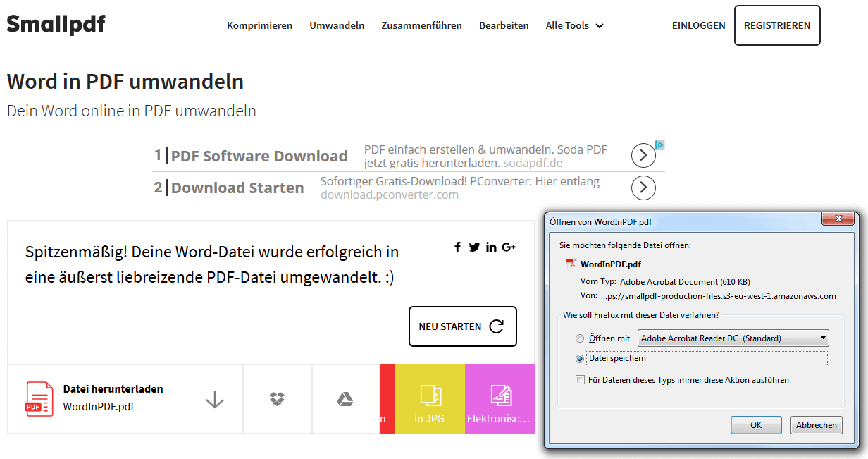
Task: Click the download.pconverter.com ad URL text
Action: click(x=390, y=195)
